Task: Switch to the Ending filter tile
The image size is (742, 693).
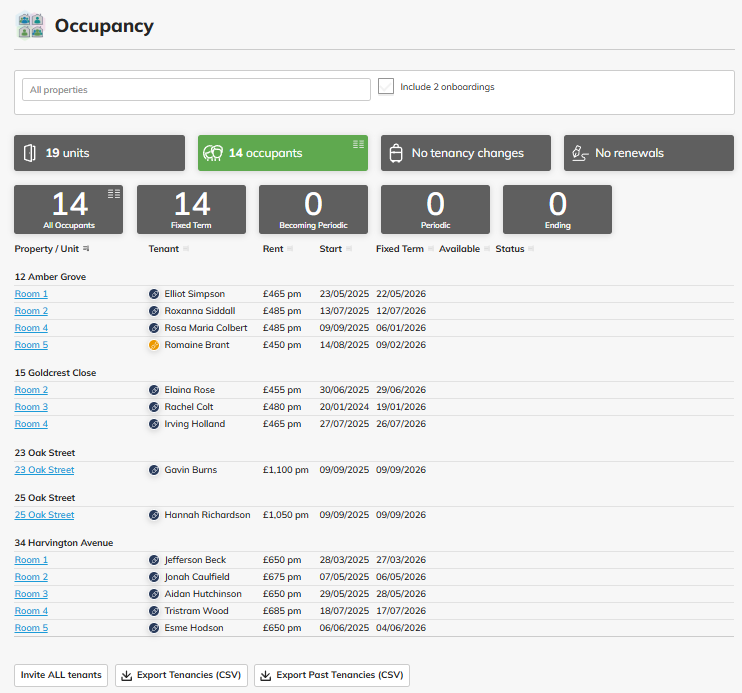Action: [x=557, y=209]
